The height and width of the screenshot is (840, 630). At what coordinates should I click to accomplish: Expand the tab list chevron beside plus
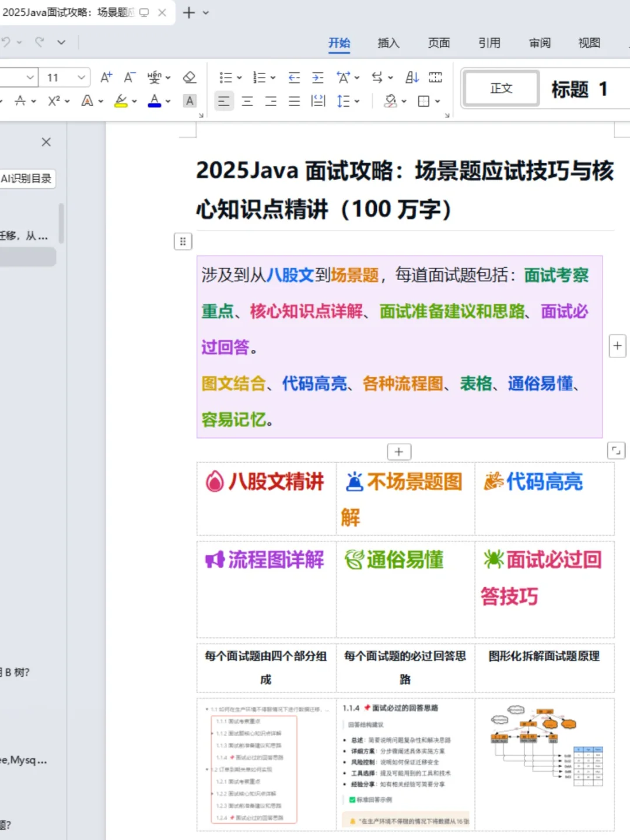(206, 12)
